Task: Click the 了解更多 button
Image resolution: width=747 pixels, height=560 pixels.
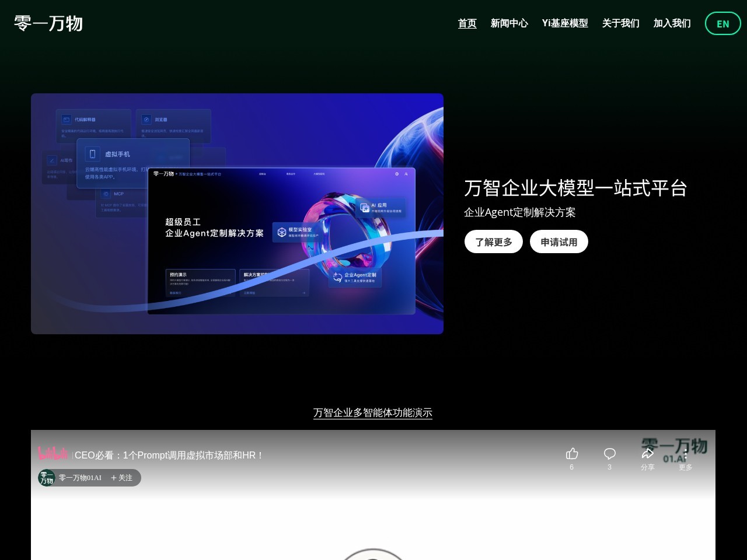Action: coord(493,242)
